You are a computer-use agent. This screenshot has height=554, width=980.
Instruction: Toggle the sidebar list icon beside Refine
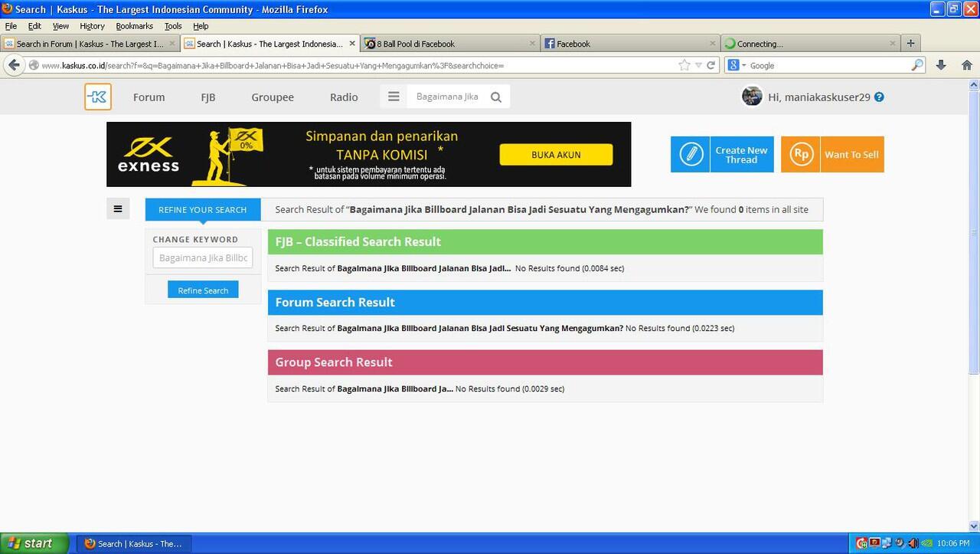118,208
